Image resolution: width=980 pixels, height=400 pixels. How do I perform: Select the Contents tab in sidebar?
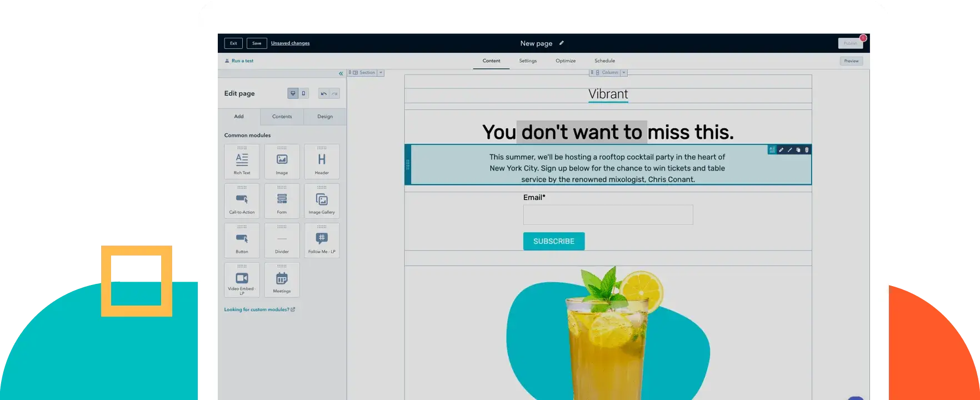[x=282, y=117]
